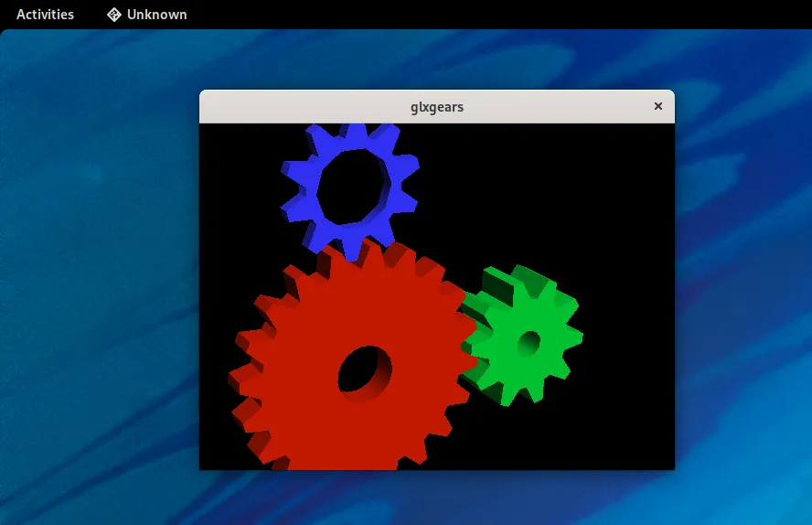Close the glxgears window
This screenshot has height=525, width=812.
pos(657,106)
